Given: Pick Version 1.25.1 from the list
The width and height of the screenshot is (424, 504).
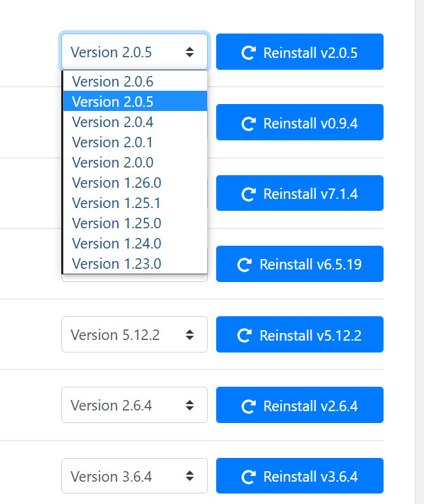Looking at the screenshot, I should pyautogui.click(x=135, y=203).
